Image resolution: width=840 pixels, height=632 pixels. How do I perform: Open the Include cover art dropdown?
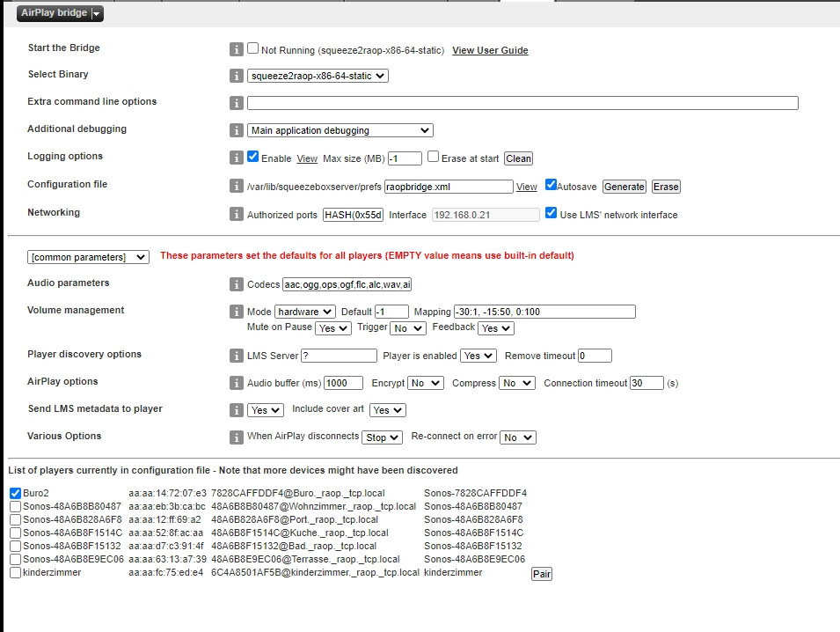(x=388, y=410)
